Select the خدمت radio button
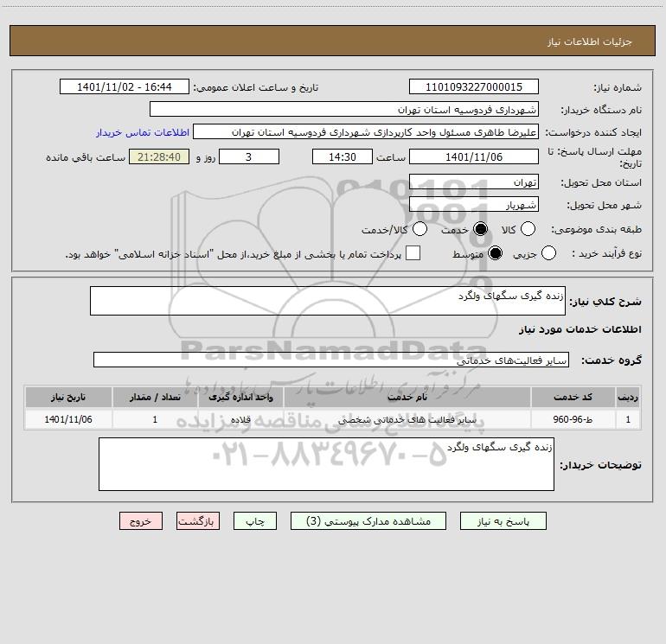666x644 pixels. (480, 229)
